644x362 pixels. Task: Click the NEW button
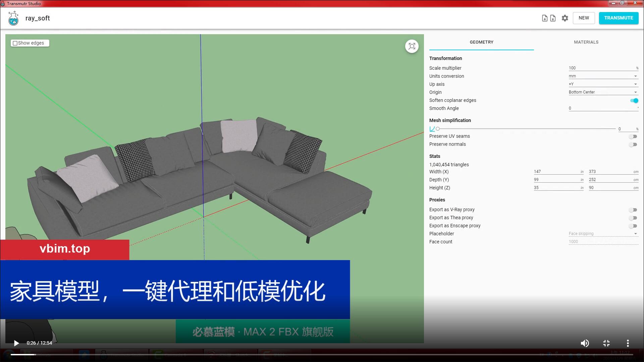click(584, 18)
